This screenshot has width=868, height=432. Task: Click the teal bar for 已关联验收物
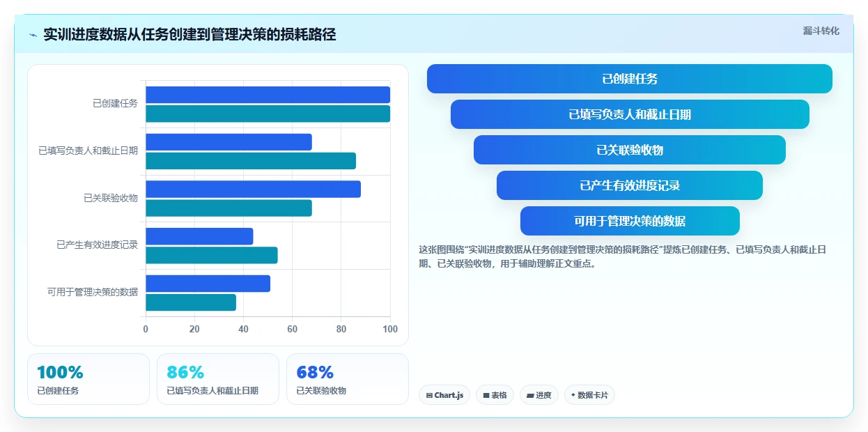coord(228,208)
